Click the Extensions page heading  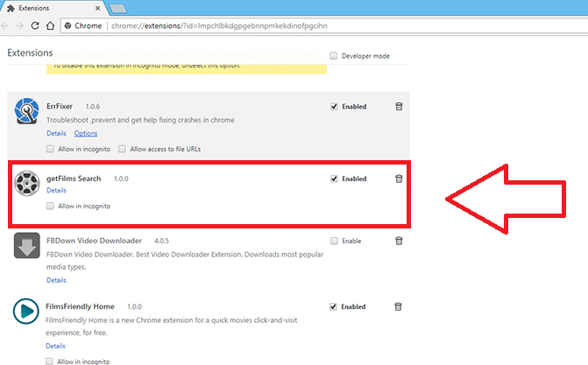coord(30,53)
